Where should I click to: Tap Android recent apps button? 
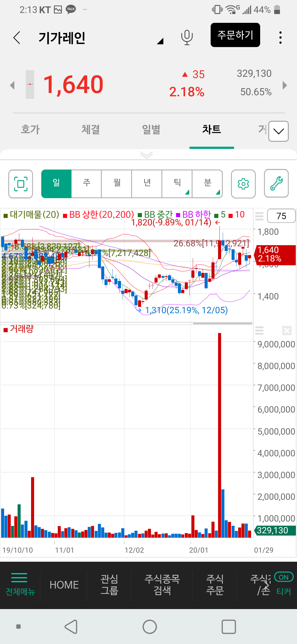229,627
